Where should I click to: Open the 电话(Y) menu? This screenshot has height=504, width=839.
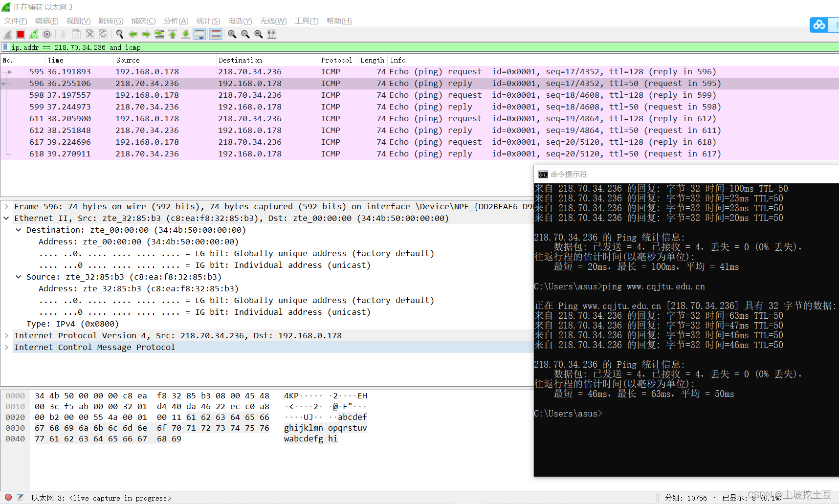(240, 21)
